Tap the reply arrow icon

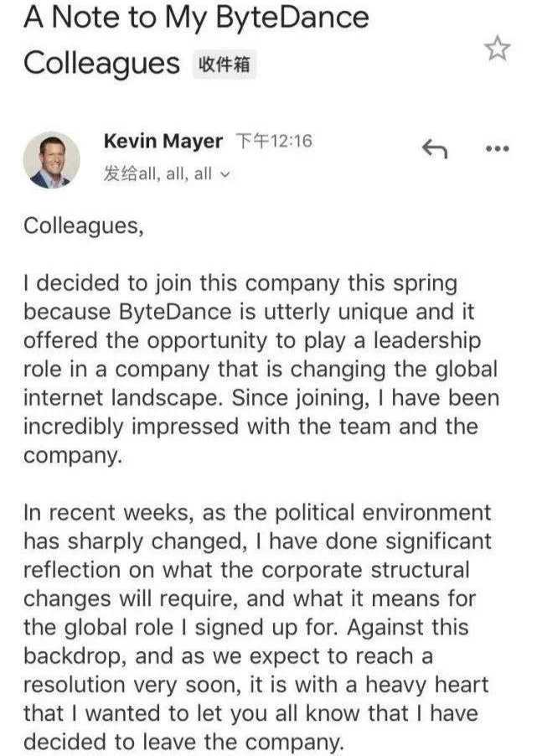click(x=434, y=149)
